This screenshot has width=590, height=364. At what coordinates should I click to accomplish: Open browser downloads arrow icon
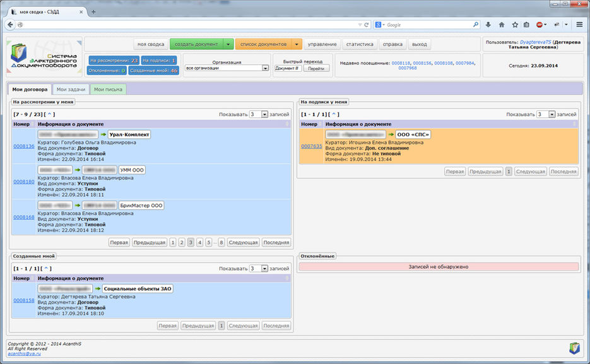(x=488, y=25)
